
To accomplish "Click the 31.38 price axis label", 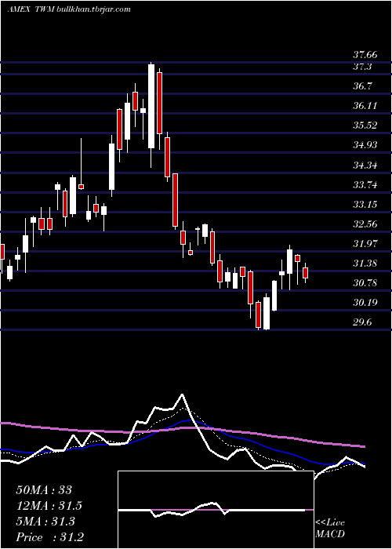I will (x=365, y=263).
